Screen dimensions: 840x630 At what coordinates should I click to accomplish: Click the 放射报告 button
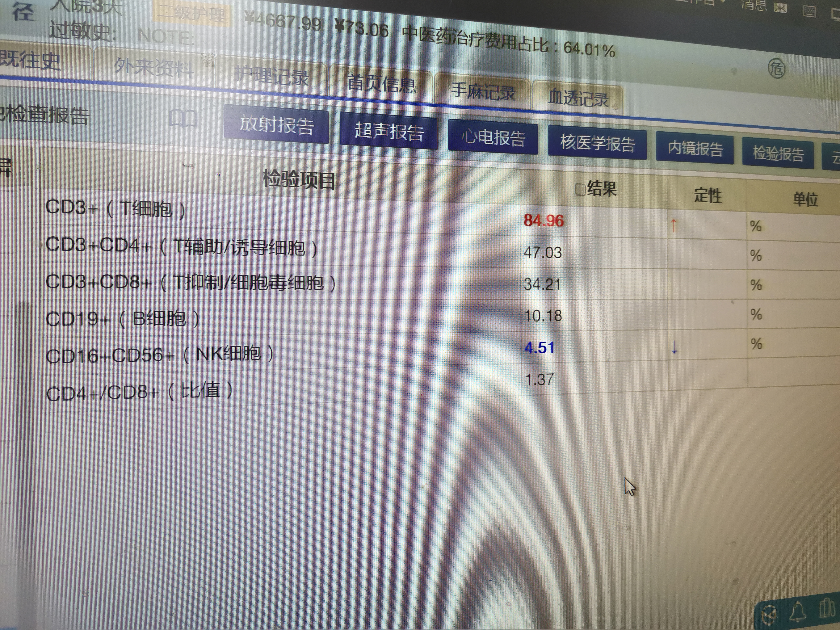(x=276, y=125)
